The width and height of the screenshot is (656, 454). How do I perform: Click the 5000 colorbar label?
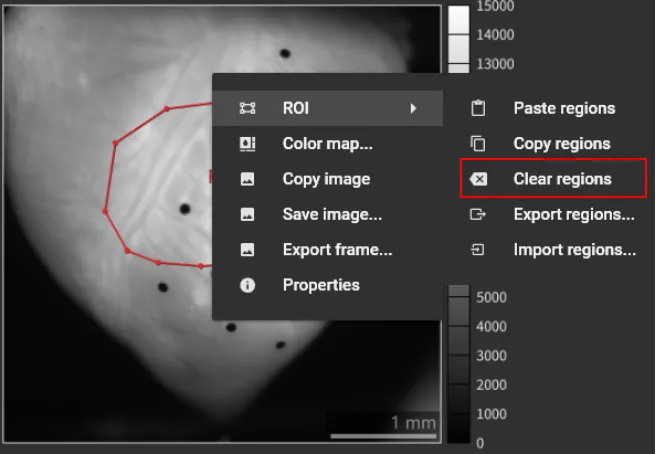pyautogui.click(x=491, y=298)
